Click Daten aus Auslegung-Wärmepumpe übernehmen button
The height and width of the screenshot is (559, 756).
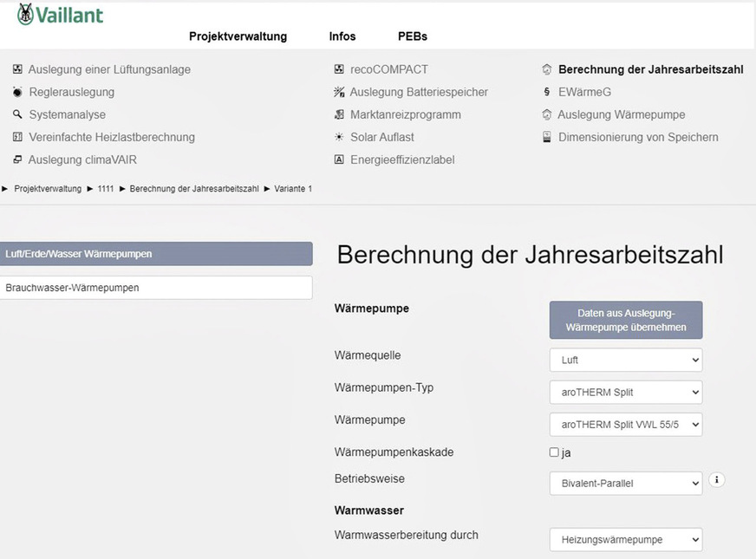pyautogui.click(x=625, y=320)
